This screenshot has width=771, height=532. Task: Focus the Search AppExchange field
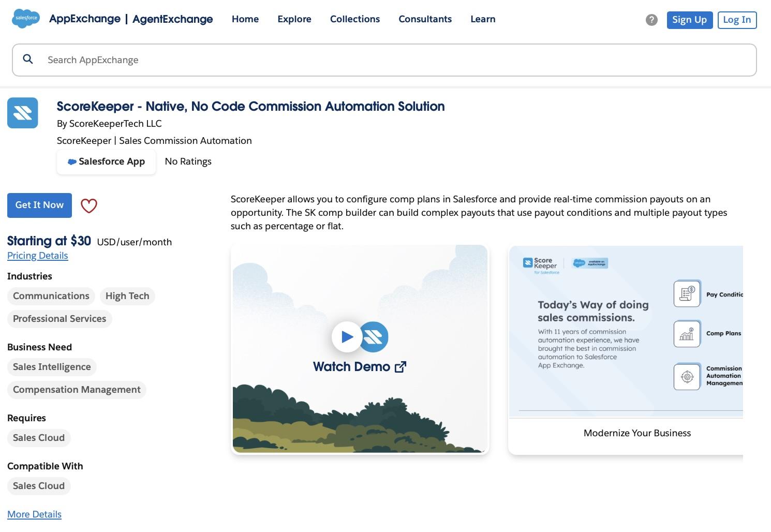[393, 60]
